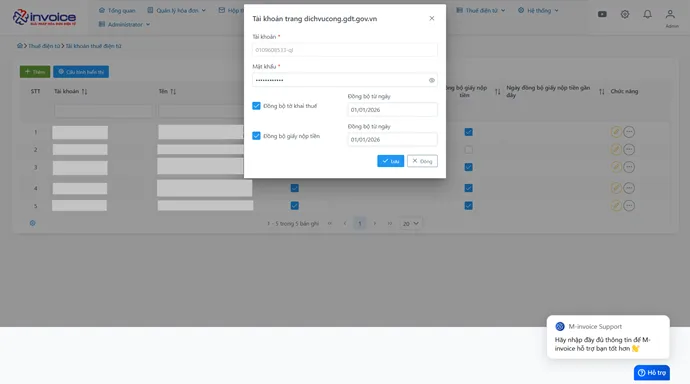The width and height of the screenshot is (690, 384).
Task: Go to the first page of records
Action: tap(330, 223)
